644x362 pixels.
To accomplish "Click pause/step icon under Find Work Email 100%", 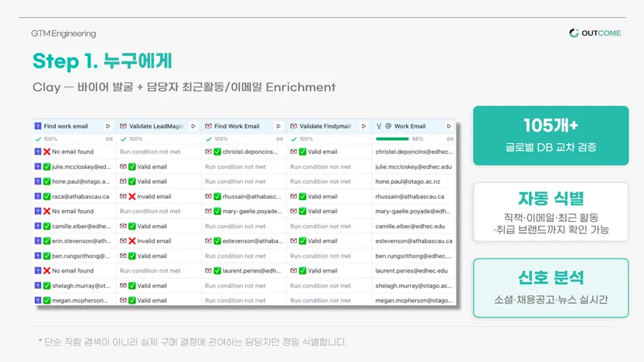I will pos(280,139).
